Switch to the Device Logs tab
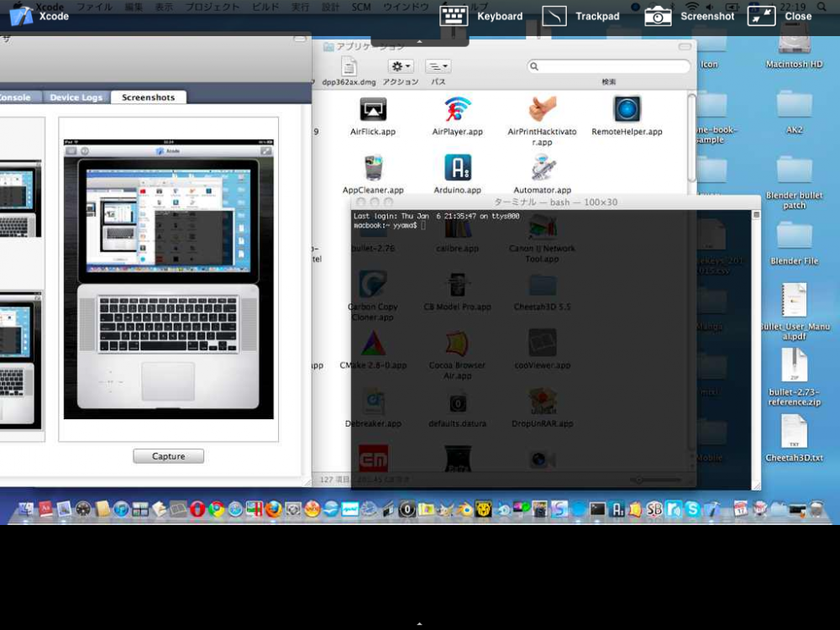The width and height of the screenshot is (840, 630). [x=76, y=97]
